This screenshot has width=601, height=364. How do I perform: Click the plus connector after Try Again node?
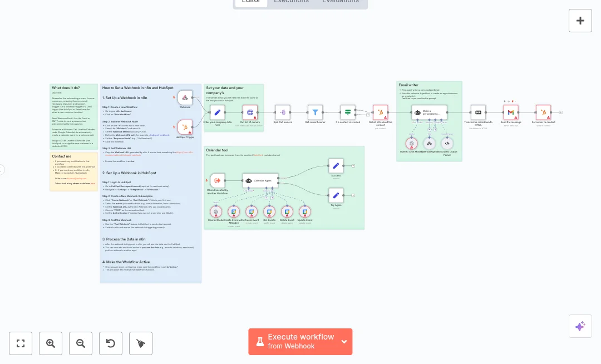pos(353,195)
